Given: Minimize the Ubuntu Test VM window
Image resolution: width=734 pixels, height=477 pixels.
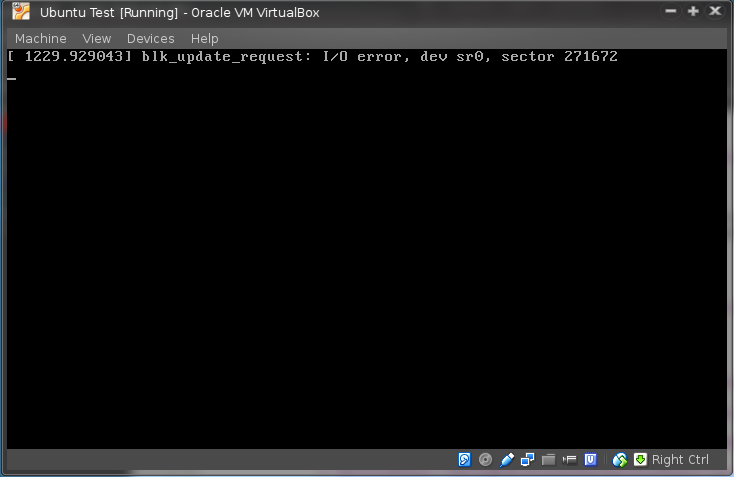Looking at the screenshot, I should click(x=671, y=11).
